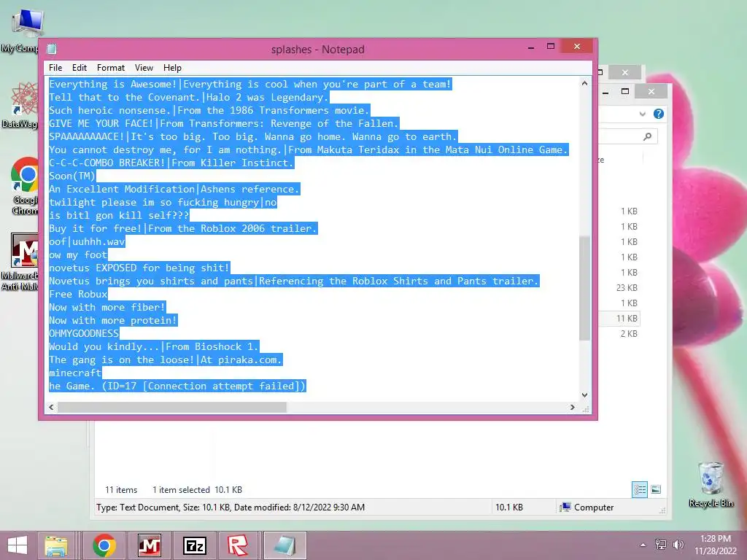Viewport: 747px width, 560px height.
Task: Click the line 'Now with more protein!'
Action: point(113,321)
